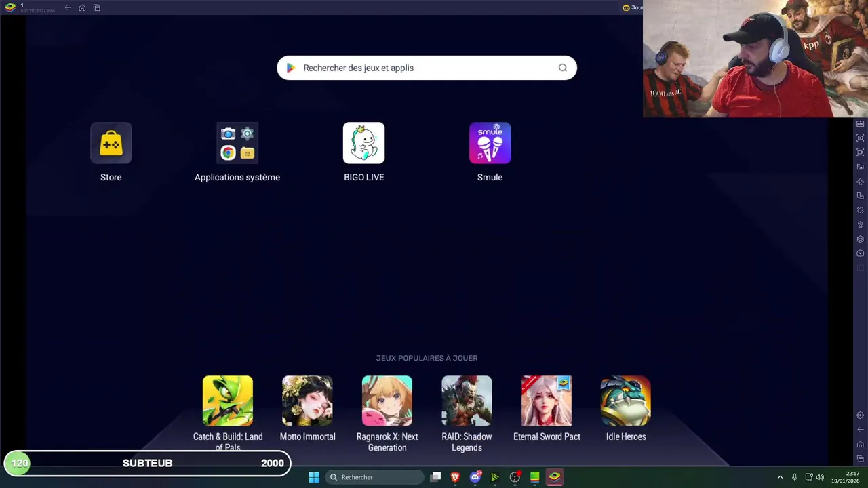Open Ragnarok X: Next Generation game
Image resolution: width=868 pixels, height=488 pixels.
[x=387, y=401]
